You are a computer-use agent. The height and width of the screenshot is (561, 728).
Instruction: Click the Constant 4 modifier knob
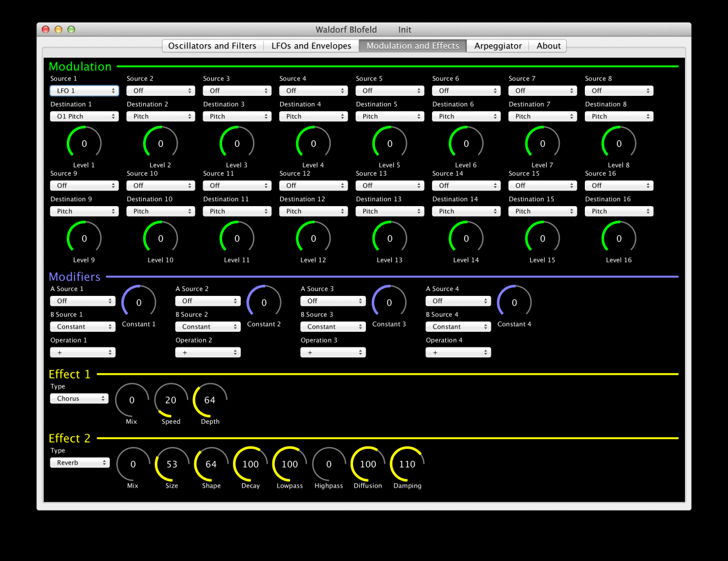(514, 303)
